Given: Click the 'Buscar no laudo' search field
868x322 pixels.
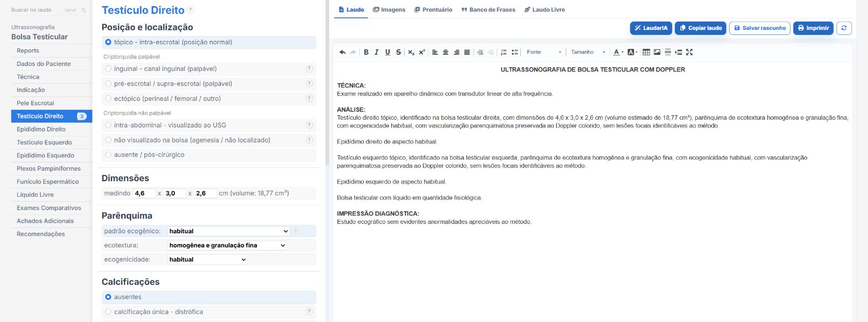Looking at the screenshot, I should click(49, 10).
